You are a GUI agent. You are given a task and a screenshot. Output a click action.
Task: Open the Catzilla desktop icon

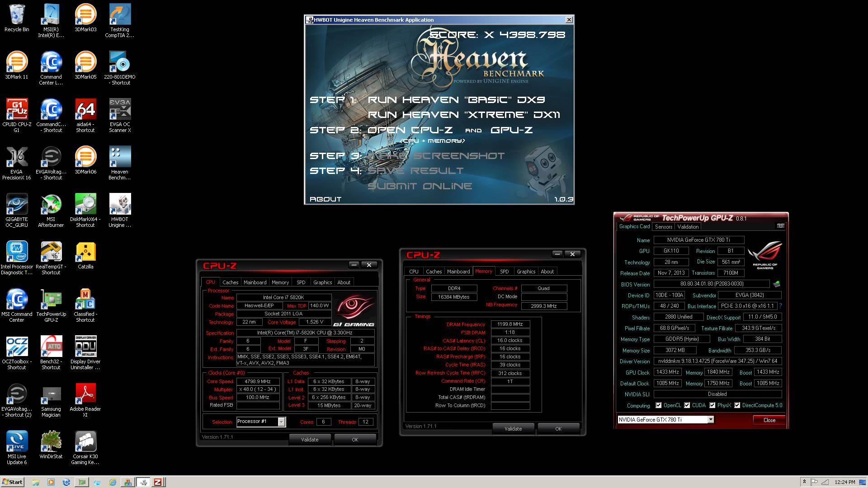[85, 255]
